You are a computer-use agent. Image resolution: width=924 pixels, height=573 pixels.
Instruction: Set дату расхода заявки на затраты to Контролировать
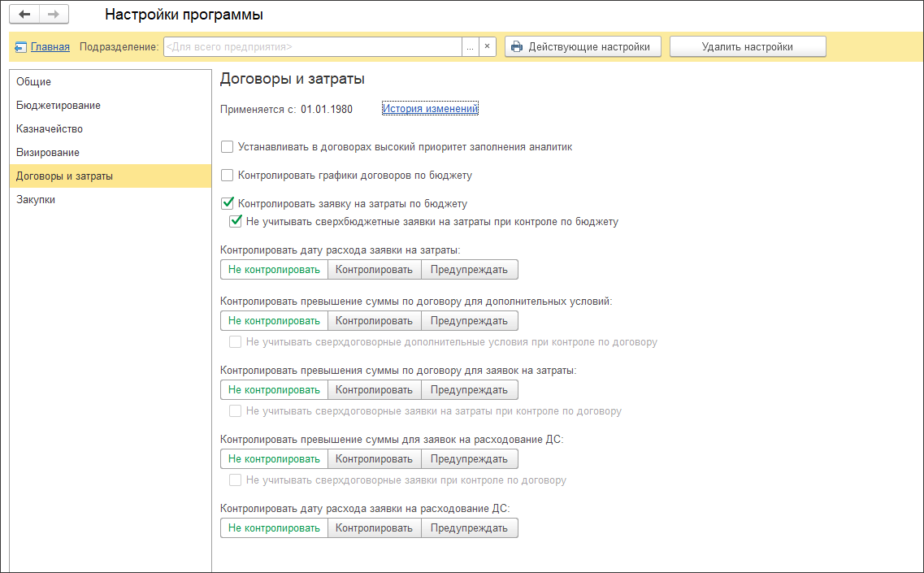(374, 270)
